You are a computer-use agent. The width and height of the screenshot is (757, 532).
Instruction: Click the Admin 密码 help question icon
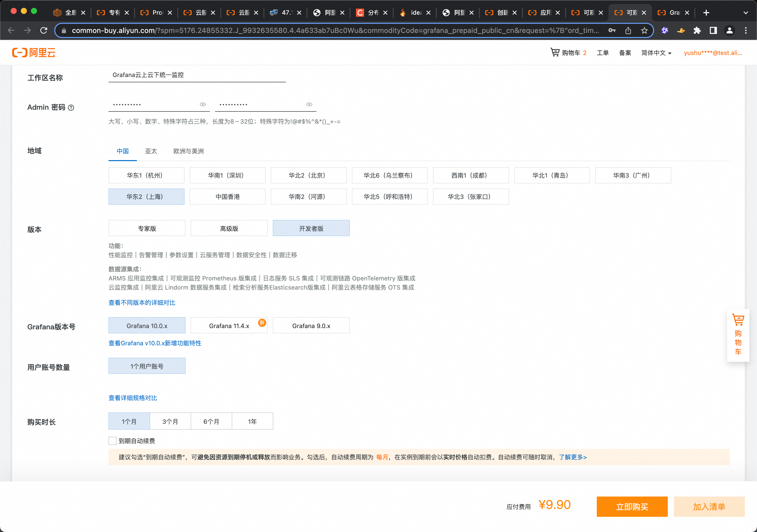pos(71,108)
